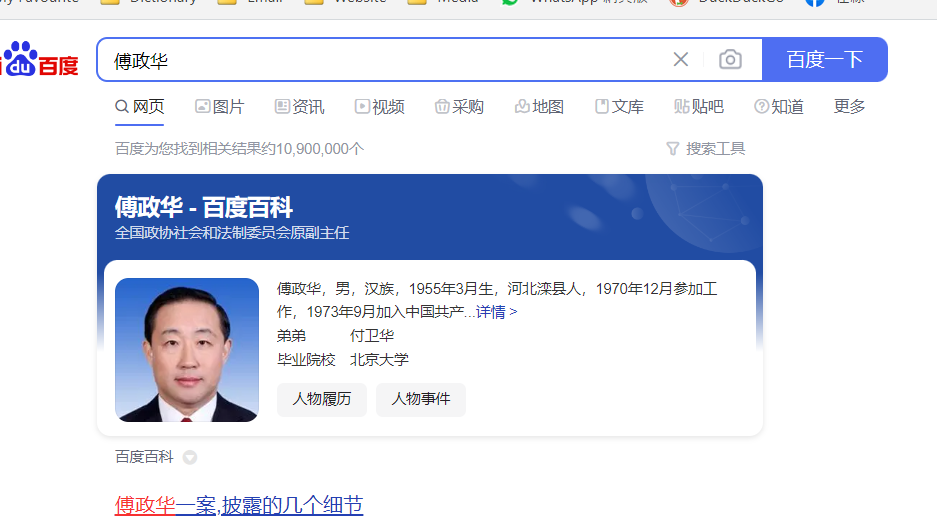Click the 弟弟 label text
The height and width of the screenshot is (520, 937).
coord(291,335)
